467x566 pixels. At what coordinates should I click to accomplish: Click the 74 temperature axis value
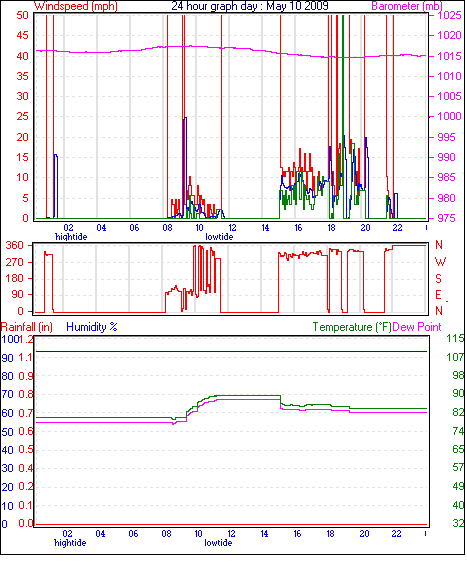pyautogui.click(x=458, y=431)
